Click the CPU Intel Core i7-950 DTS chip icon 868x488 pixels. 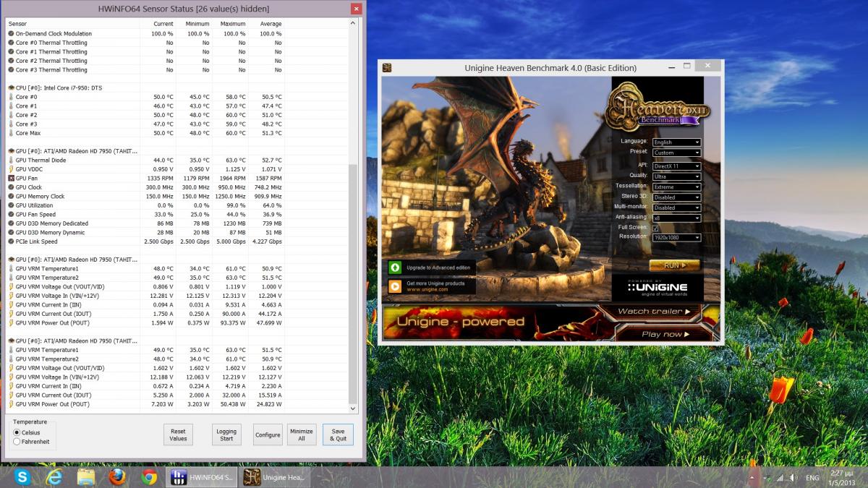[11, 87]
